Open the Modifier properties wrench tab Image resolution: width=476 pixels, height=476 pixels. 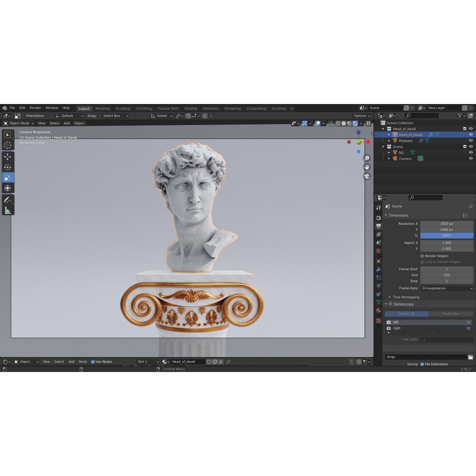379,270
